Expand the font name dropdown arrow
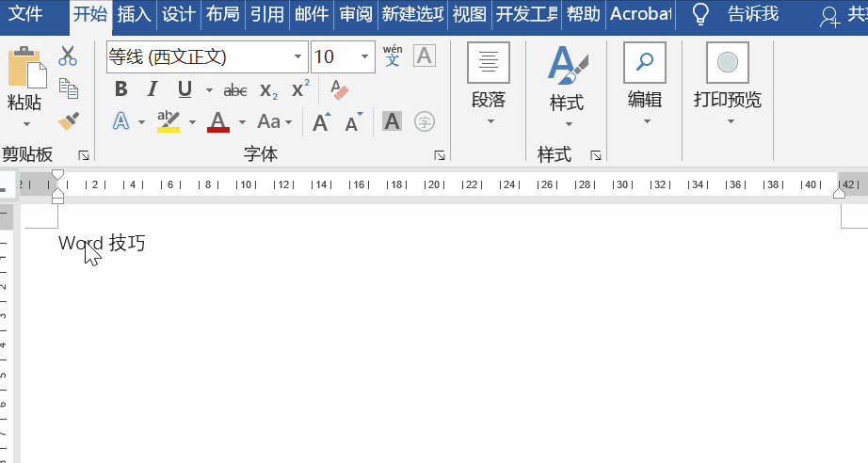Screen dimensions: 868x463 [297, 56]
